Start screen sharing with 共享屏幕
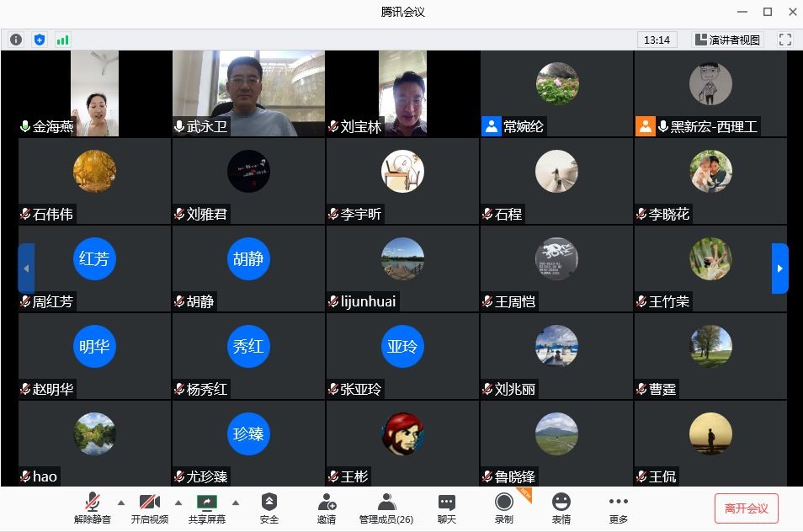 click(x=206, y=508)
